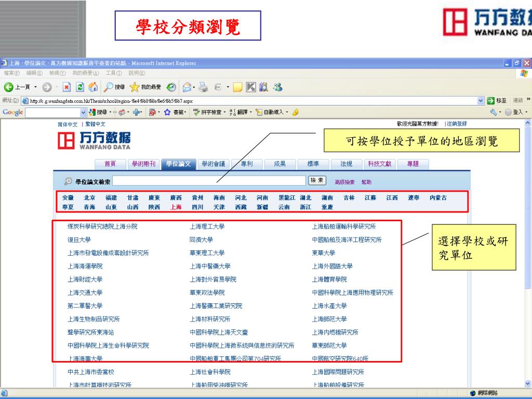Refresh the page using the green arrows icon

tap(79, 87)
